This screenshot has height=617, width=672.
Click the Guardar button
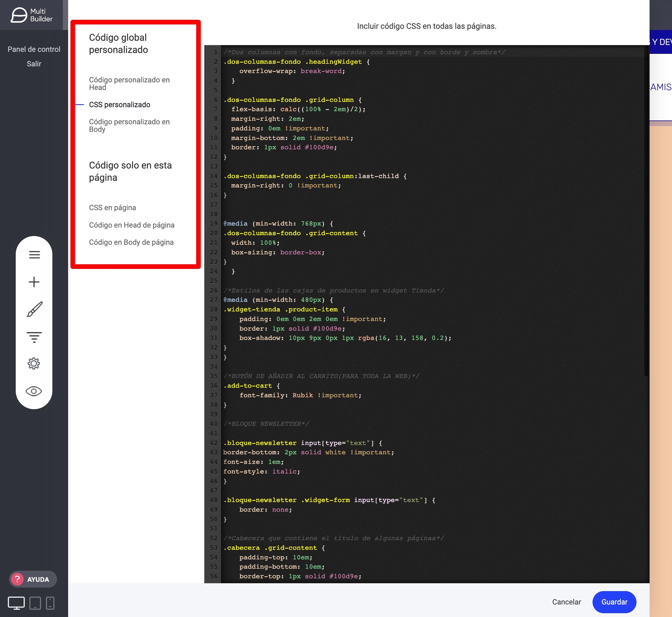pyautogui.click(x=614, y=602)
